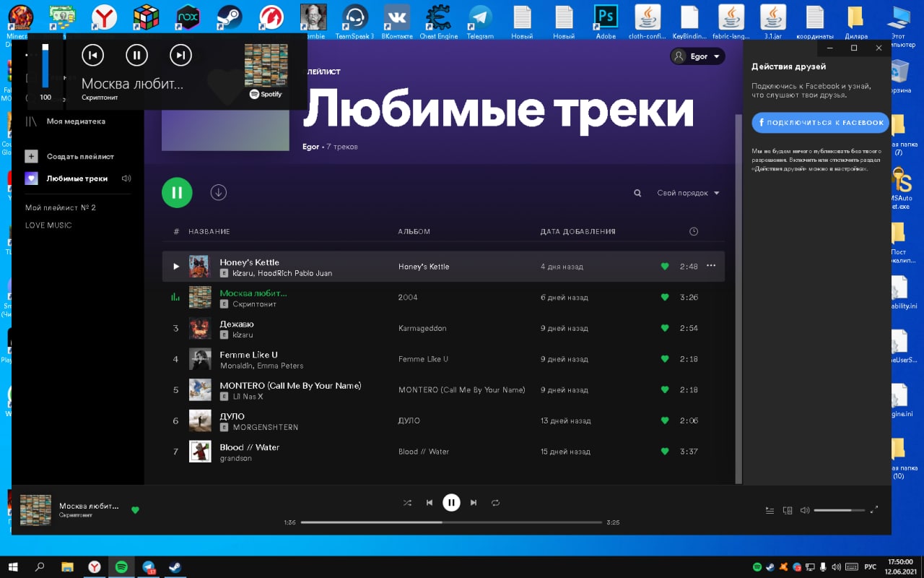Remove like from Femme Like U
Viewport: 924px width, 578px height.
click(665, 359)
